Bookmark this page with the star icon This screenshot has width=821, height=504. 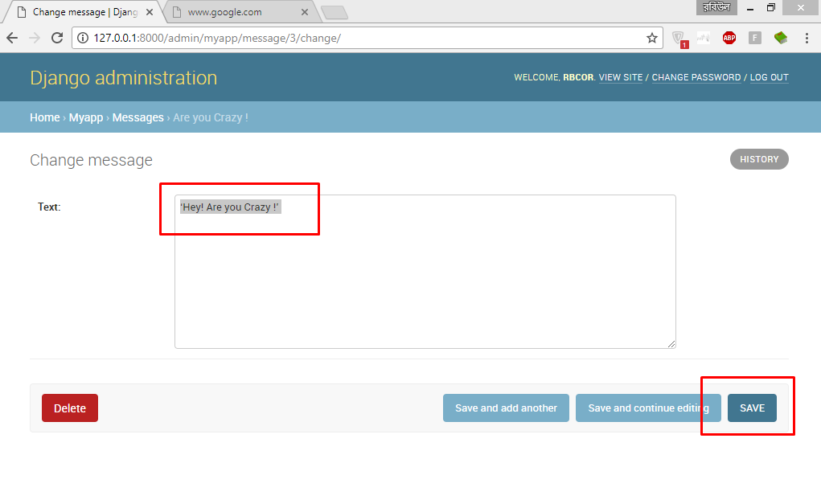point(652,38)
